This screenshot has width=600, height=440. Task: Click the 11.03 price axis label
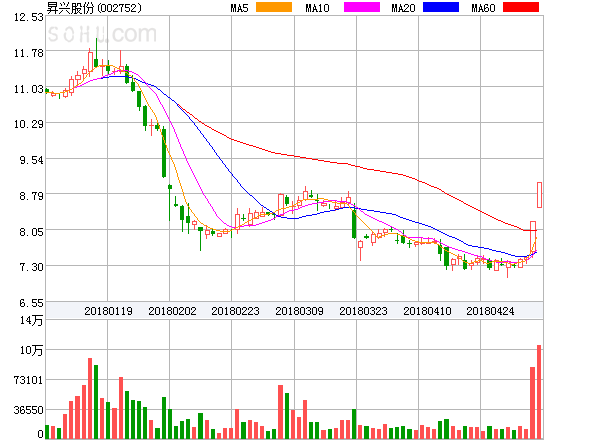pos(29,89)
